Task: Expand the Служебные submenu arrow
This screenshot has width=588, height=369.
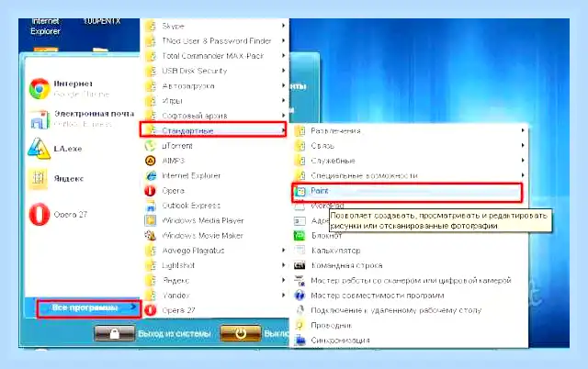Action: coord(523,161)
